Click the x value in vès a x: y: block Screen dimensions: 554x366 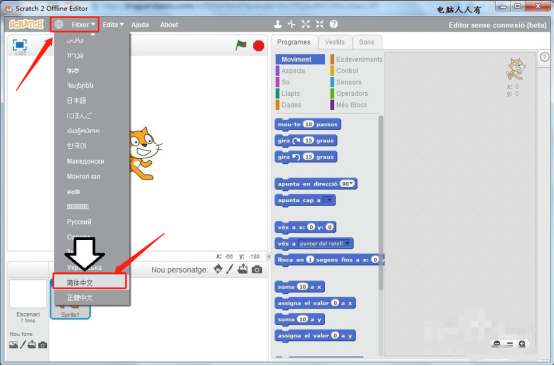coord(311,227)
